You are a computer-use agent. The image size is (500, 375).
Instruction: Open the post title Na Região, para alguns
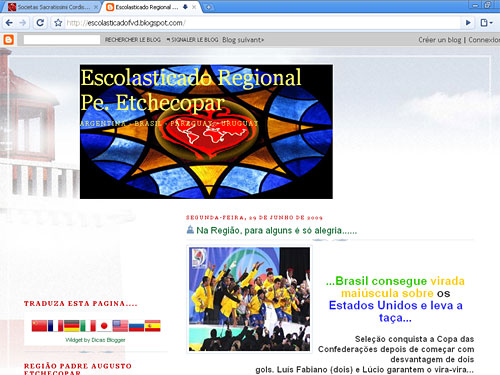[276, 230]
